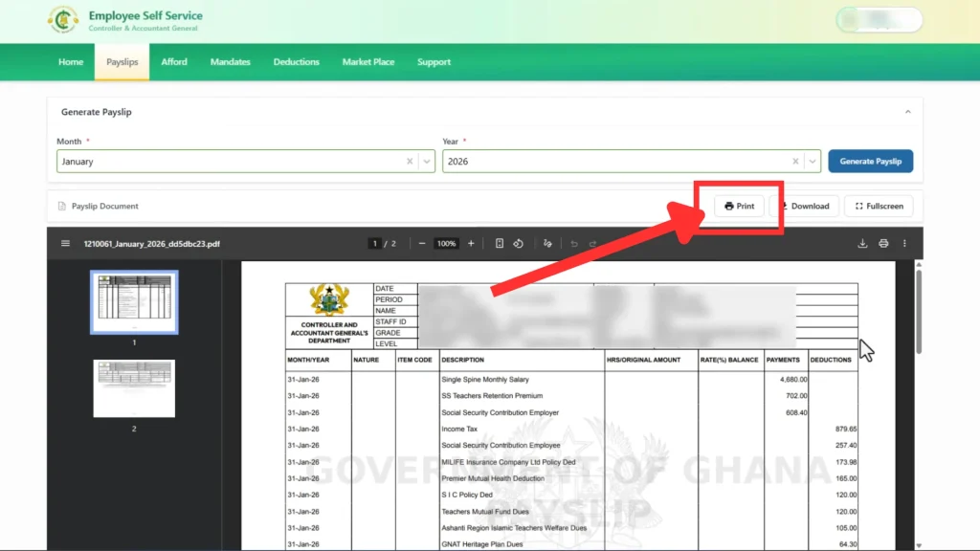This screenshot has width=980, height=551.
Task: Click the Generate Payslip button
Action: (x=871, y=161)
